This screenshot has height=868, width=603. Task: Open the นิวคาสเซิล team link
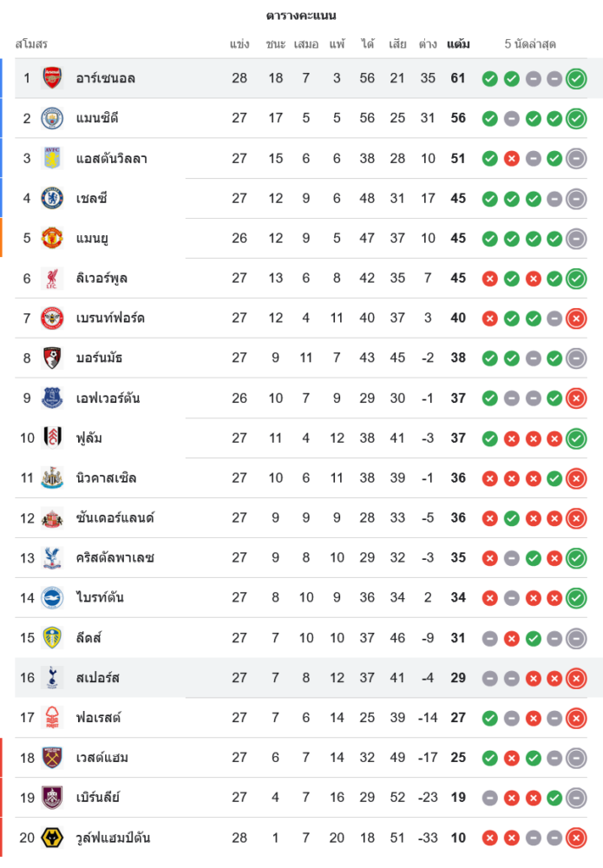coord(106,477)
